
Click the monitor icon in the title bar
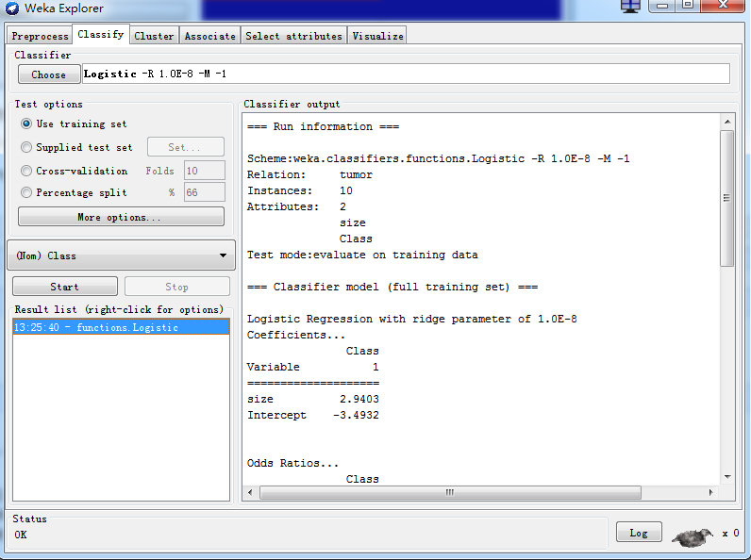[x=630, y=6]
